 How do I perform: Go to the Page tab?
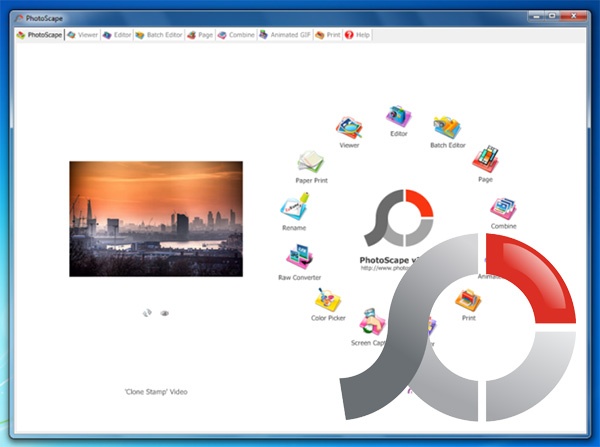click(x=200, y=35)
